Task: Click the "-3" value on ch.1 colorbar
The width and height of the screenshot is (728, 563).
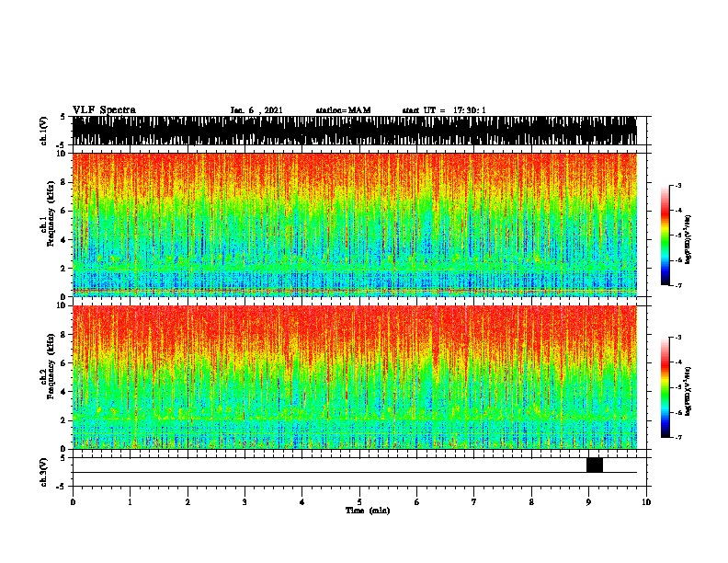Action: click(x=677, y=186)
